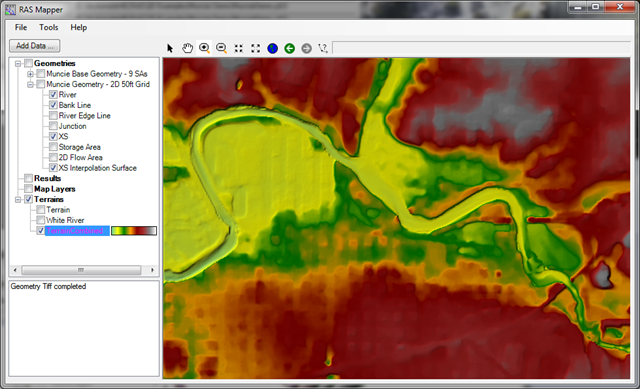
Task: Click the TerrainCombined color ramp swatch
Action: pos(134,231)
